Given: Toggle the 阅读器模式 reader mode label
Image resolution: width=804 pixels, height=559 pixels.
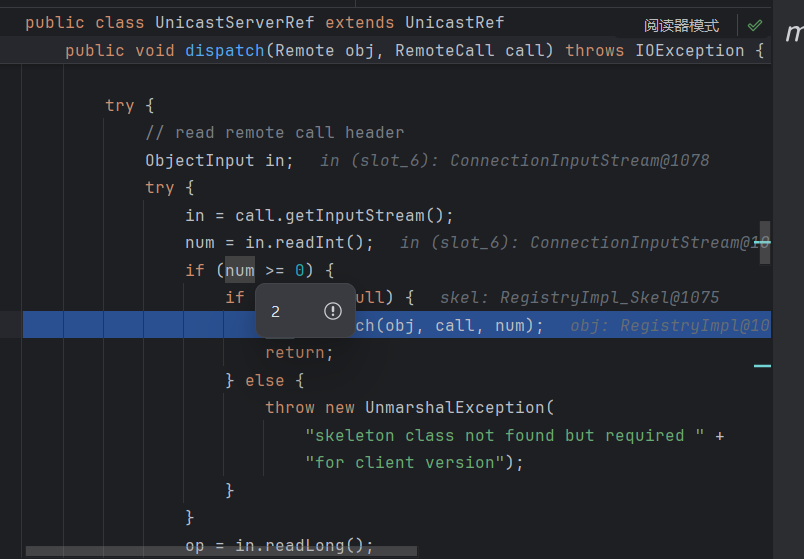Looking at the screenshot, I should (681, 26).
